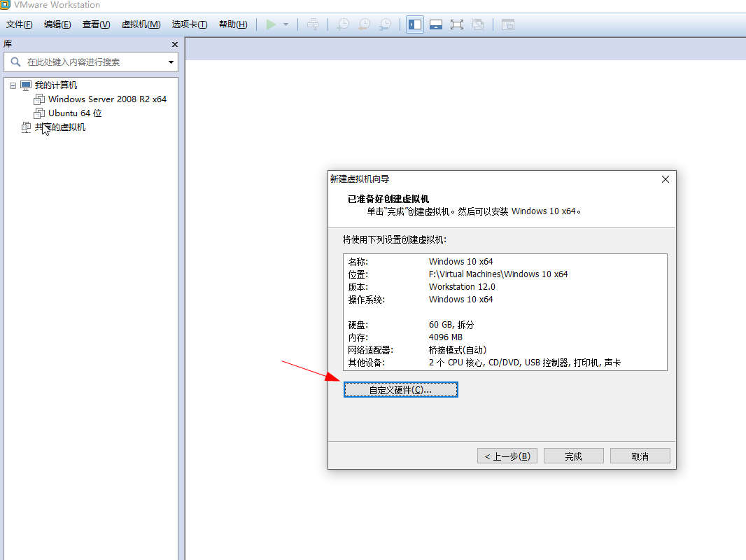The width and height of the screenshot is (746, 560).
Task: Click the green power on (play) icon
Action: point(271,24)
